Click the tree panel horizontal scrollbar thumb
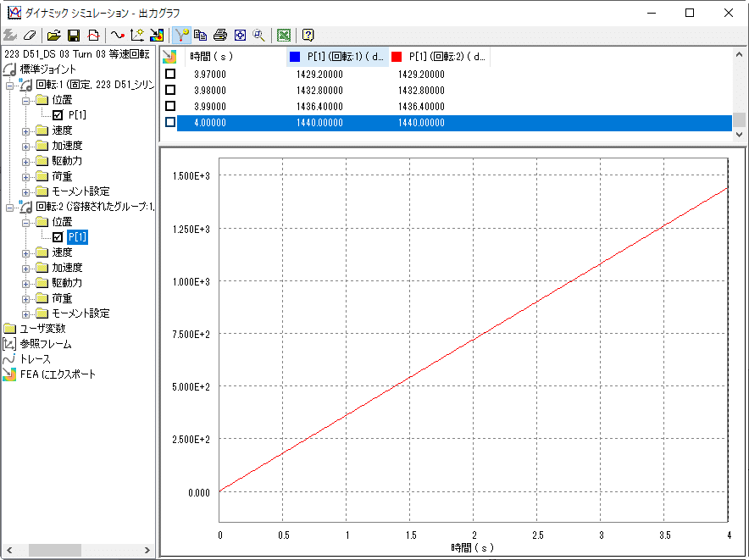The width and height of the screenshot is (749, 560). pos(54,550)
